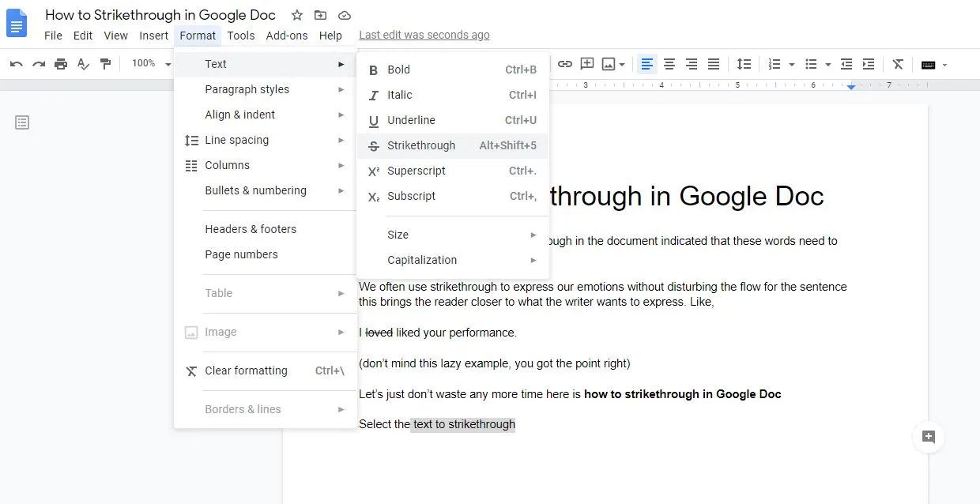The height and width of the screenshot is (504, 980).
Task: Apply Subscript from the Text submenu
Action: pos(453,196)
